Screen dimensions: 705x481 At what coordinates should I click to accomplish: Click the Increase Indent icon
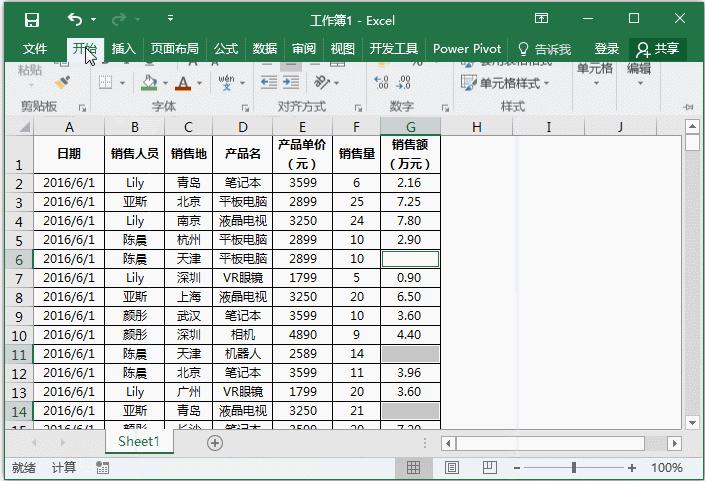(x=290, y=82)
